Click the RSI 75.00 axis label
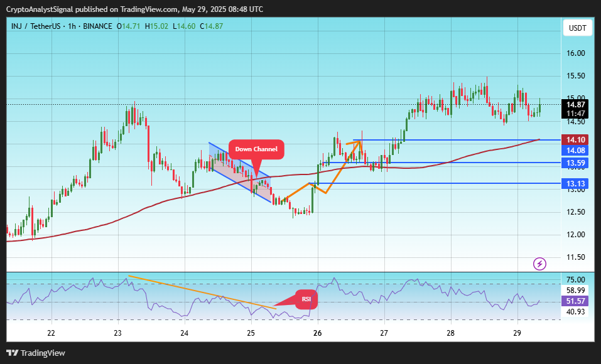 (x=576, y=280)
